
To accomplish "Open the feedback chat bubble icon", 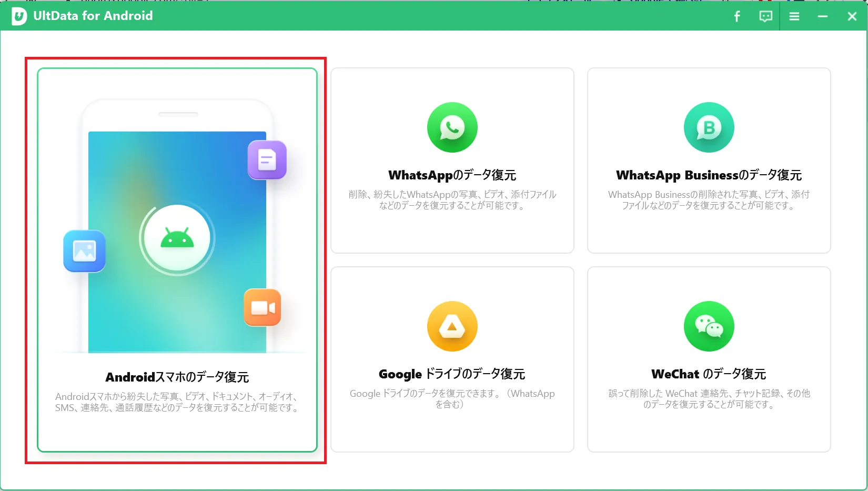I will point(765,16).
